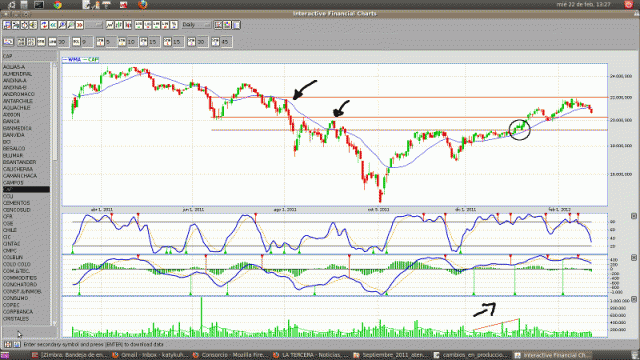
Task: Select CENCOSUD in the symbol list
Action: [x=17, y=210]
